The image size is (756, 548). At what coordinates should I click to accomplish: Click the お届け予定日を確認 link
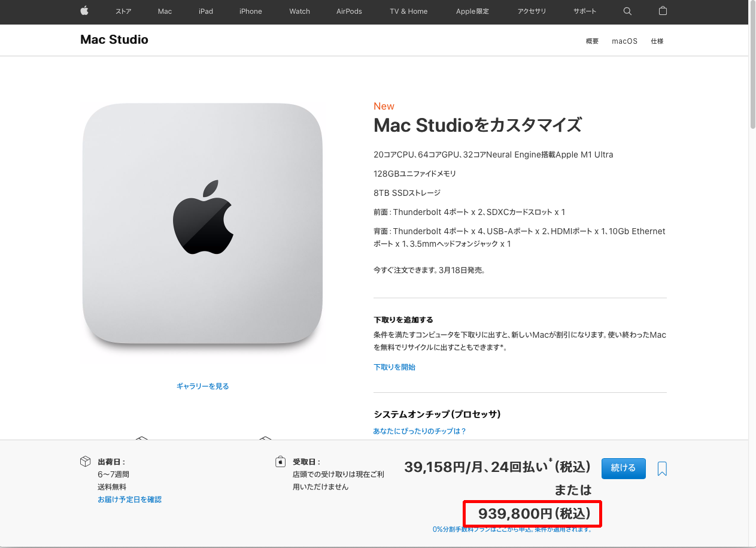130,499
